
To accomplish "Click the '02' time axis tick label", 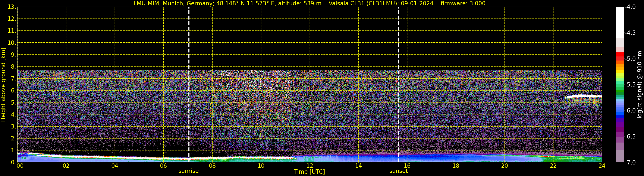I will click(66, 166).
